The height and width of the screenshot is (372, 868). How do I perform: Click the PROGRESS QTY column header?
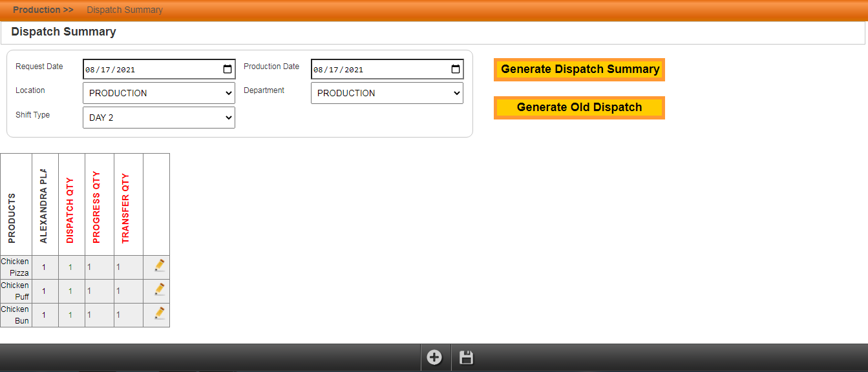(97, 207)
